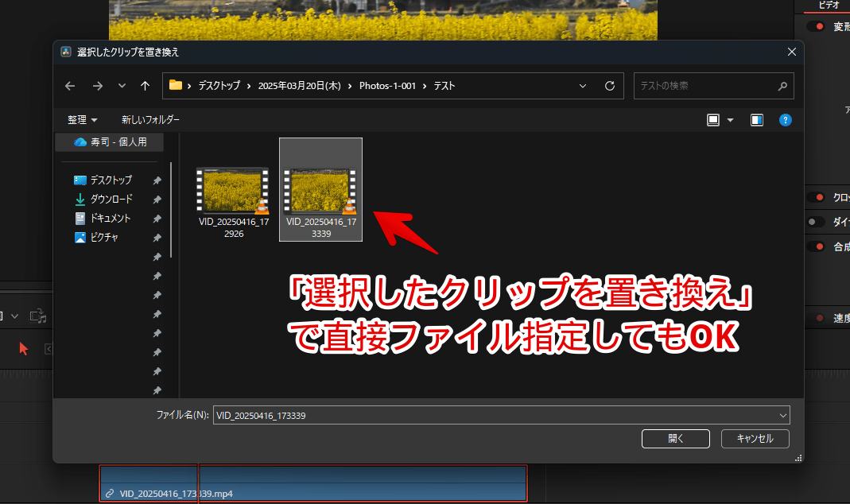
Task: Toggle the 変形 switch in inspector
Action: coord(815,26)
